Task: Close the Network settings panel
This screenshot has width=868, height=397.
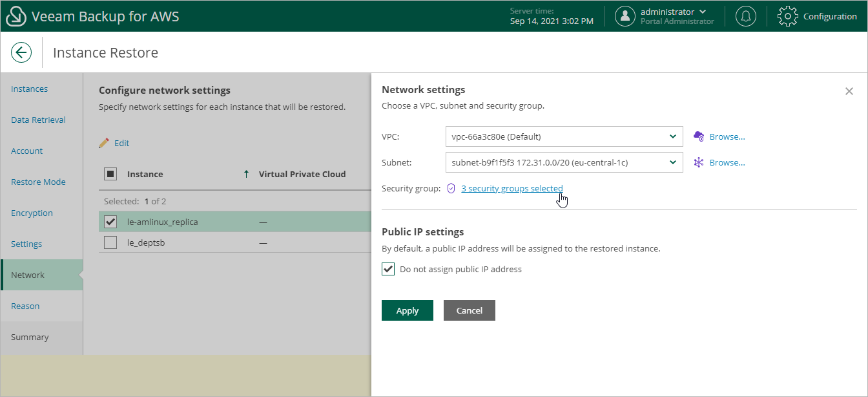Action: coord(849,91)
